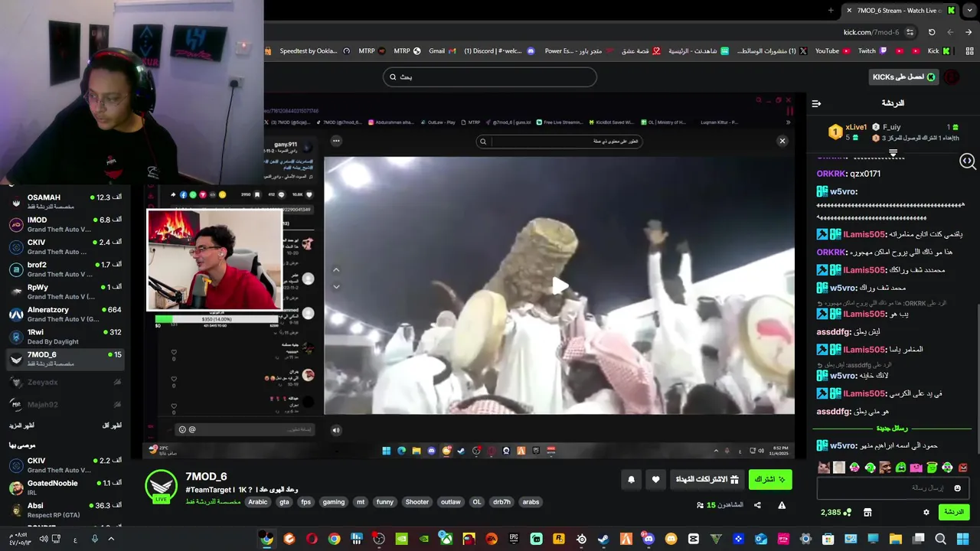Click the Shooter tag

[417, 502]
